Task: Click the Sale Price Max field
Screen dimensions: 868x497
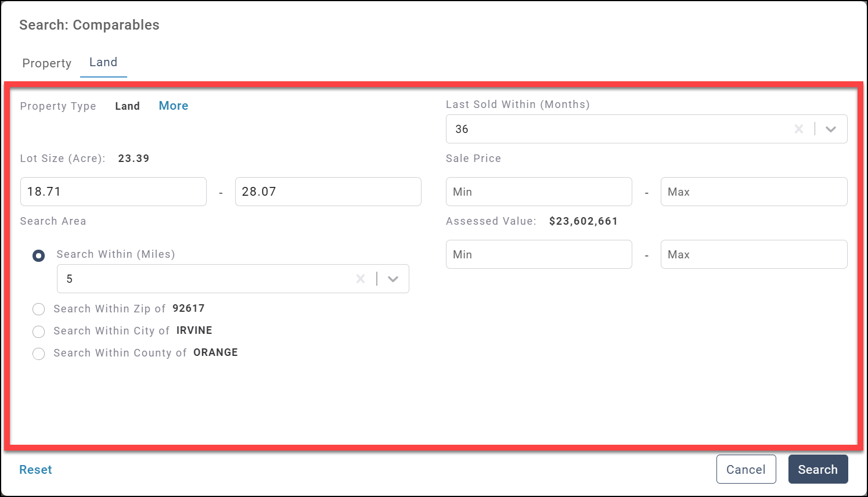Action: 753,192
